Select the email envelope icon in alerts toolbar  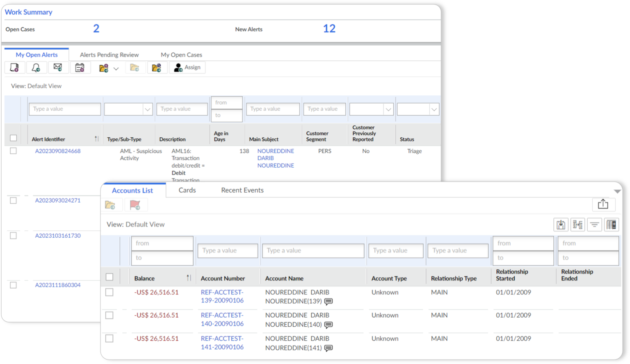pos(58,67)
